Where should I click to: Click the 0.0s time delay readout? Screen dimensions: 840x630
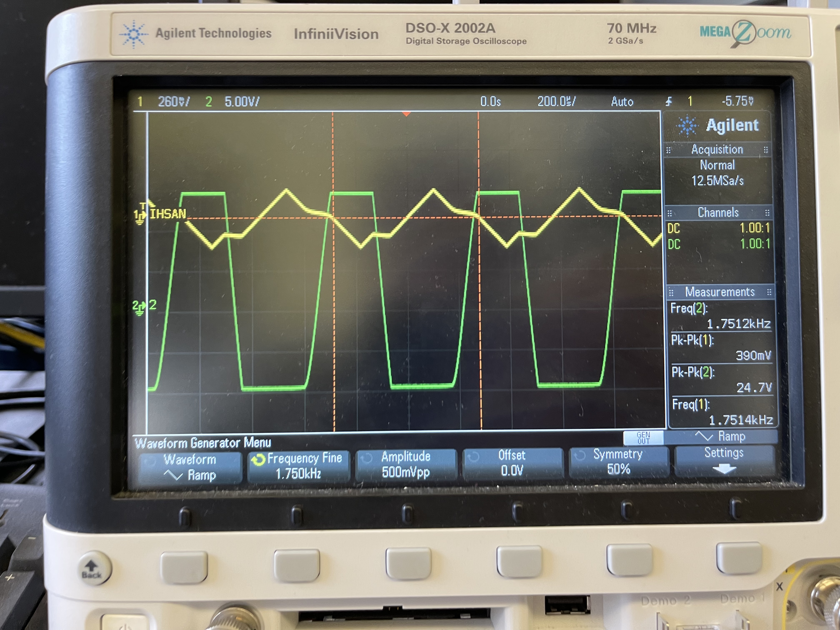[490, 102]
